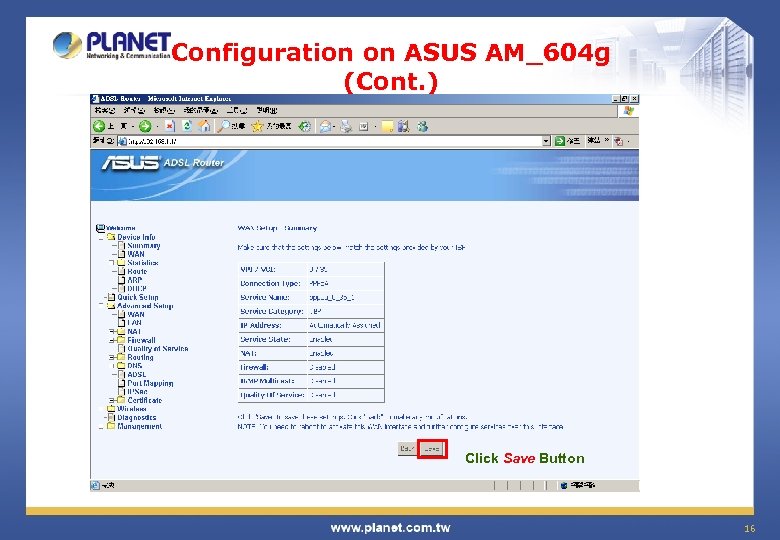The width and height of the screenshot is (780, 540).
Task: Open Management in the tree
Action: tap(140, 426)
